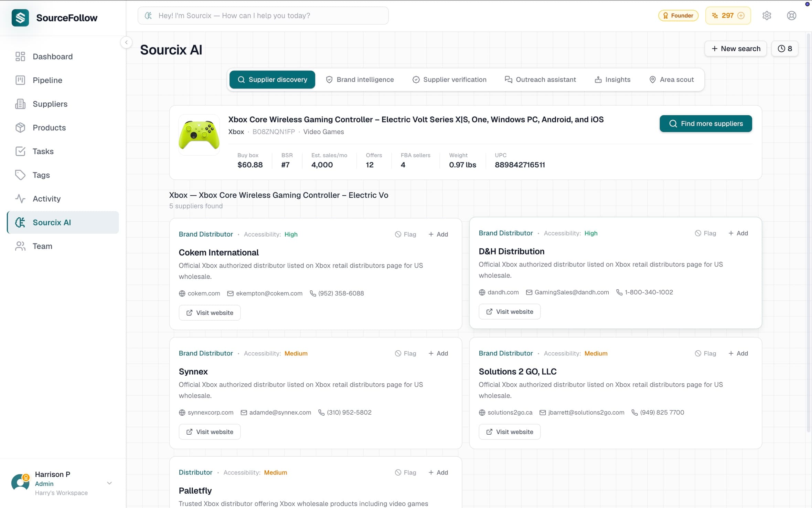Collapse the sidebar using the chevron

(x=126, y=42)
